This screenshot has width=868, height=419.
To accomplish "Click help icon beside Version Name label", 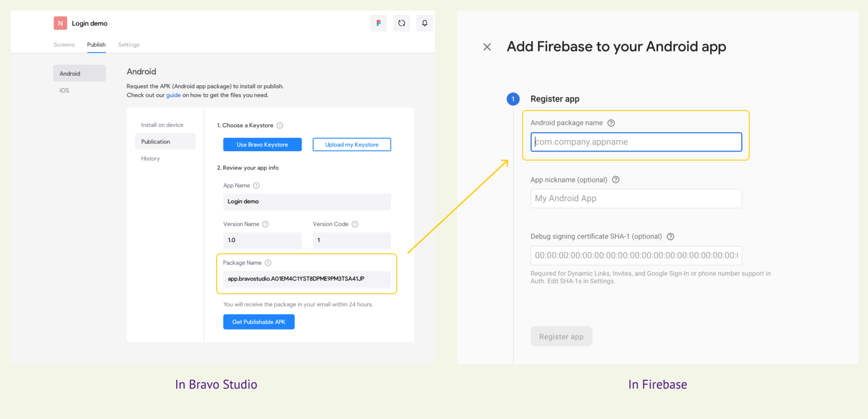I will 266,224.
